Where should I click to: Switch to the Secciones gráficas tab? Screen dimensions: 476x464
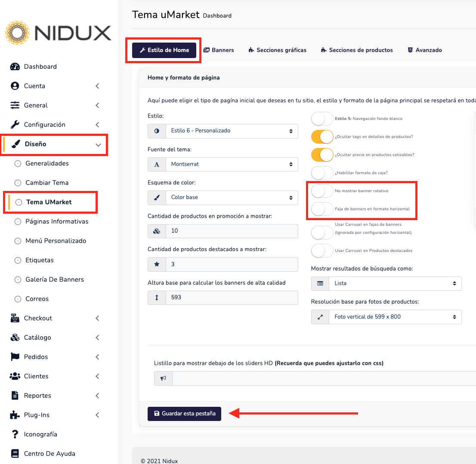(278, 50)
